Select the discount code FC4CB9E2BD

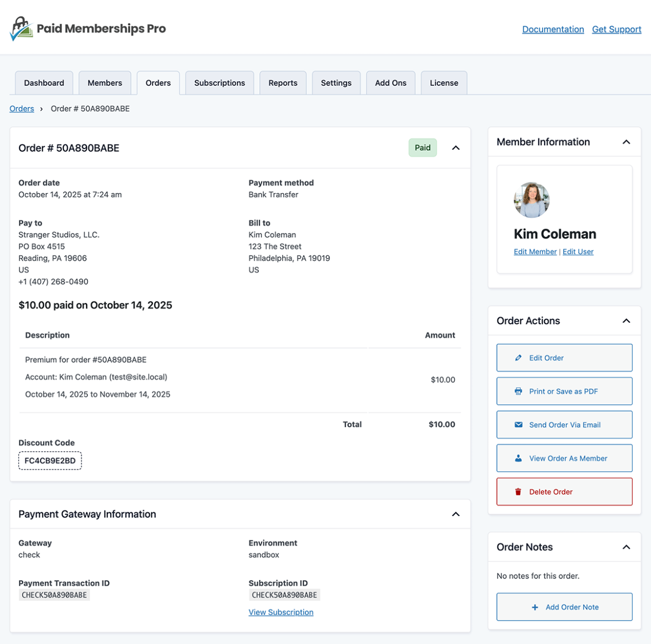[x=50, y=460]
